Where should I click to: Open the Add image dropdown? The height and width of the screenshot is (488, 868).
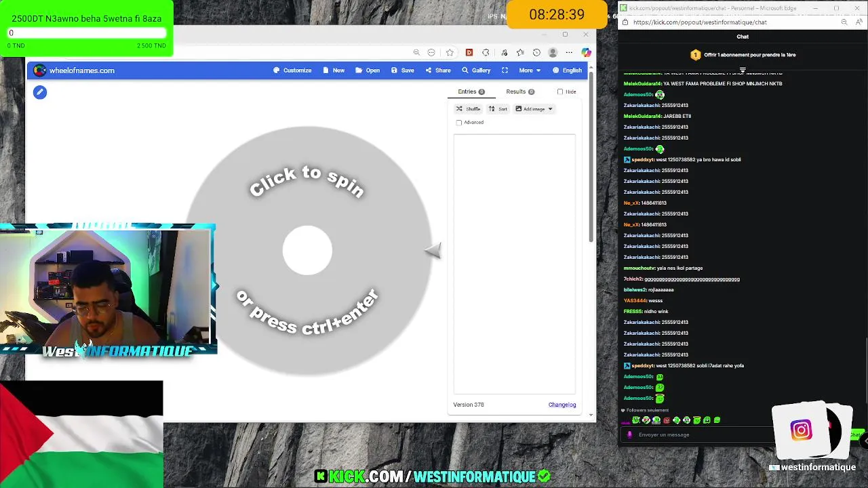[534, 108]
